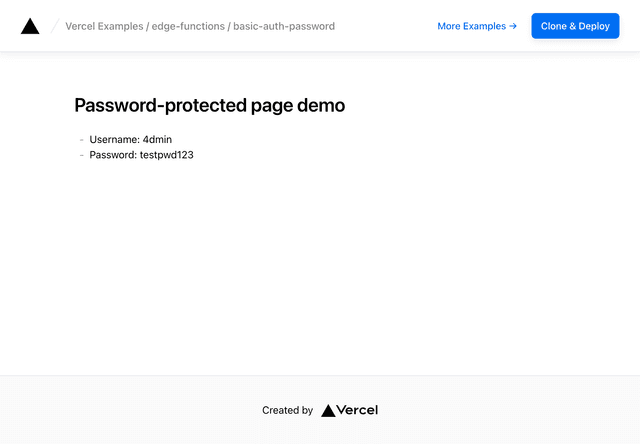Click the Password-protected page demo heading
640x444 pixels.
point(209,105)
